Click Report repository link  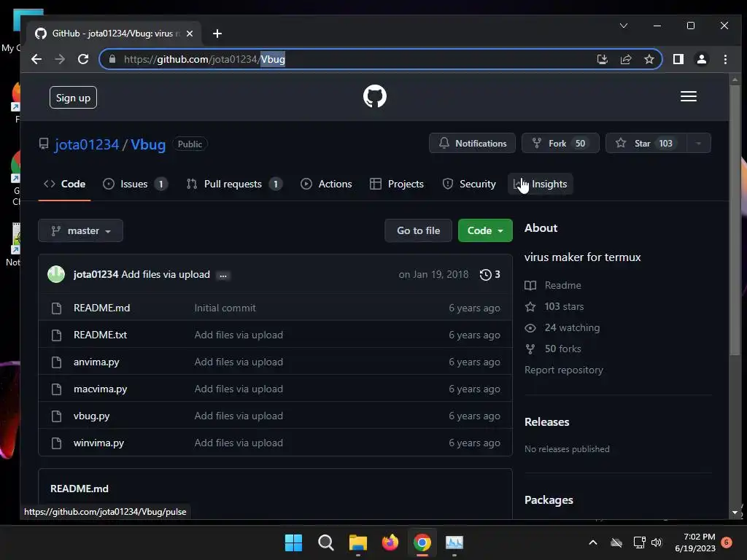pos(564,370)
